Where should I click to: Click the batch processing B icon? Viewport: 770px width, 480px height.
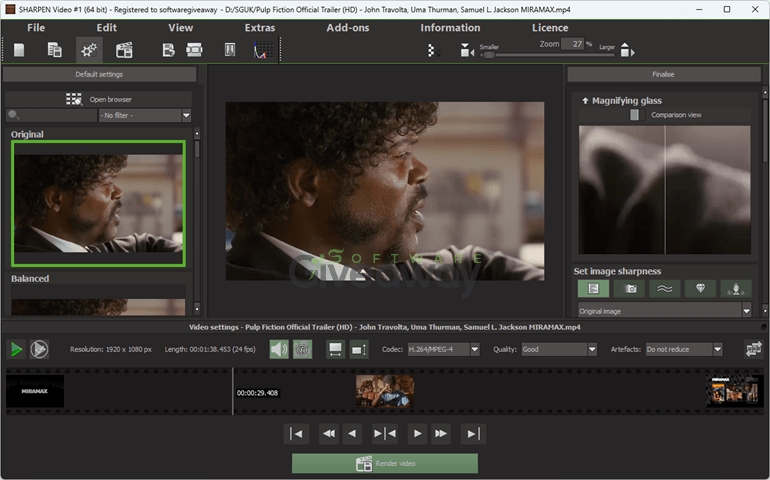[x=168, y=50]
